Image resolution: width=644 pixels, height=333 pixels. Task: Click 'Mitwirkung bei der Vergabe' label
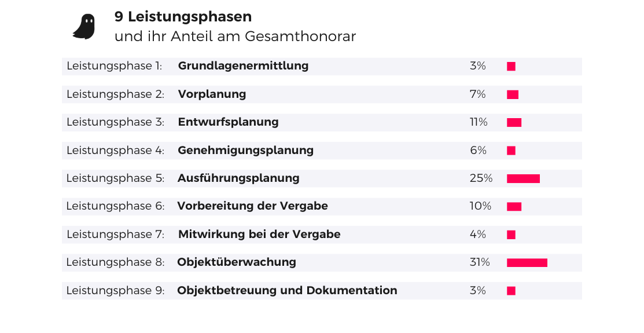pos(259,235)
